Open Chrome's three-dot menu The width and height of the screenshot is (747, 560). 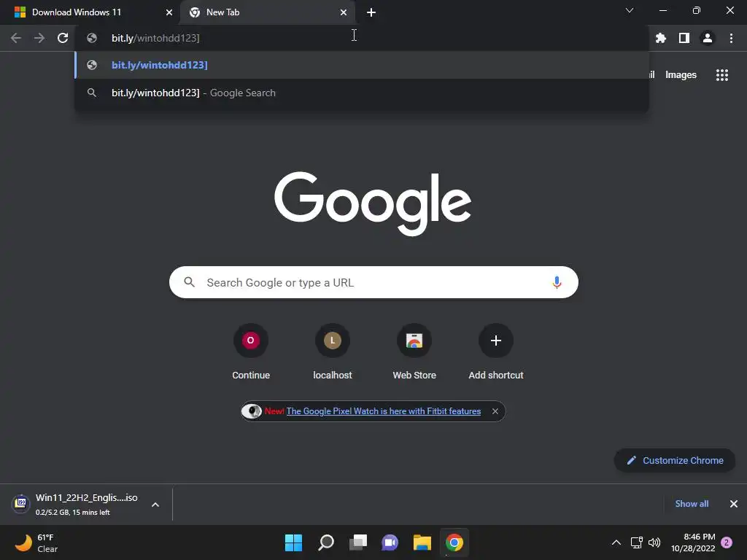(x=731, y=38)
